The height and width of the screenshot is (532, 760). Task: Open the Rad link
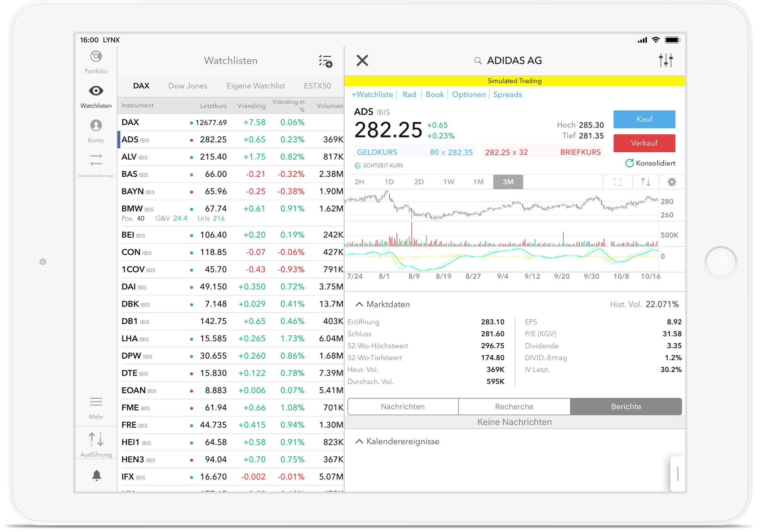point(409,95)
